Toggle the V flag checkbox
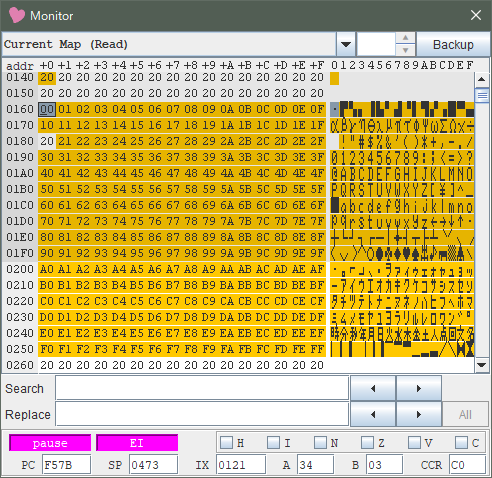This screenshot has width=492, height=478. coord(414,443)
